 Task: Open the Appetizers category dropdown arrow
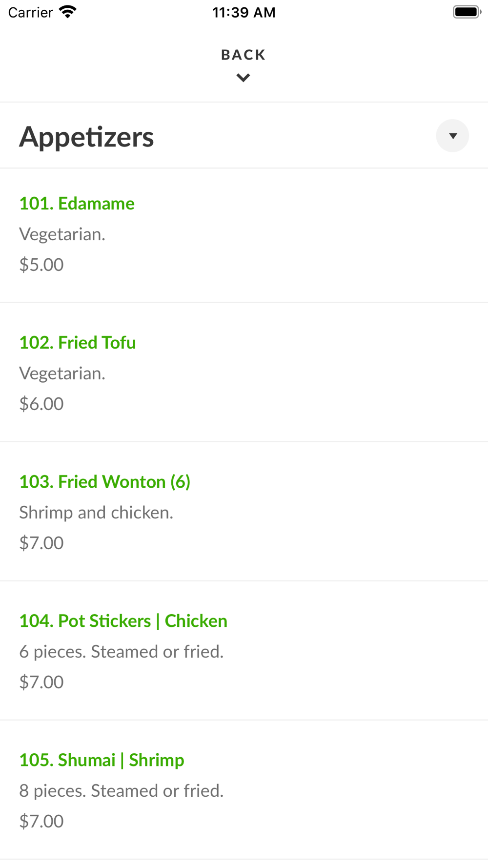(452, 136)
